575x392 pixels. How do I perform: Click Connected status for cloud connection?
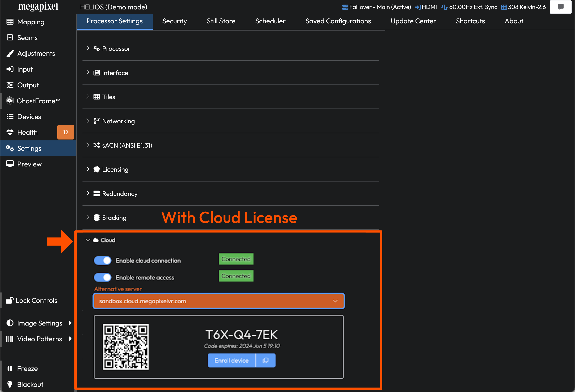coord(236,259)
